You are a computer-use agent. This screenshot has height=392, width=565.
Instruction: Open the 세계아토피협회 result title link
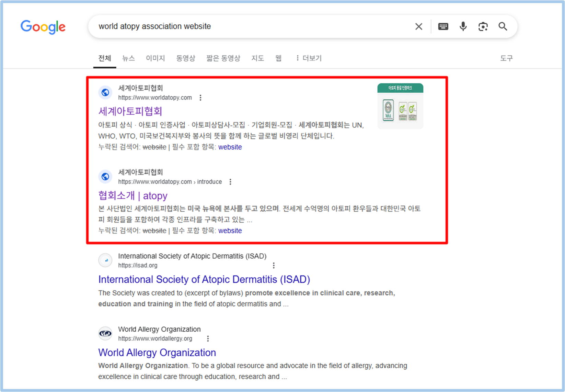tap(130, 111)
